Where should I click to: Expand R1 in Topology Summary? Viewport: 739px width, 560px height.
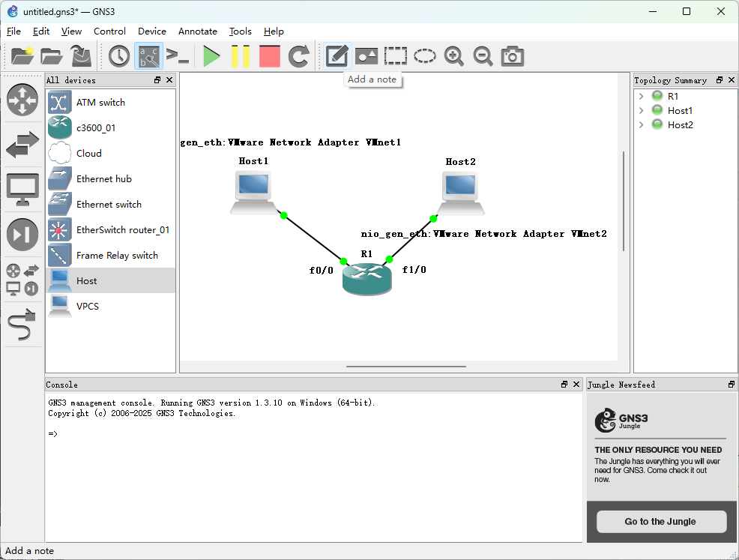point(641,96)
